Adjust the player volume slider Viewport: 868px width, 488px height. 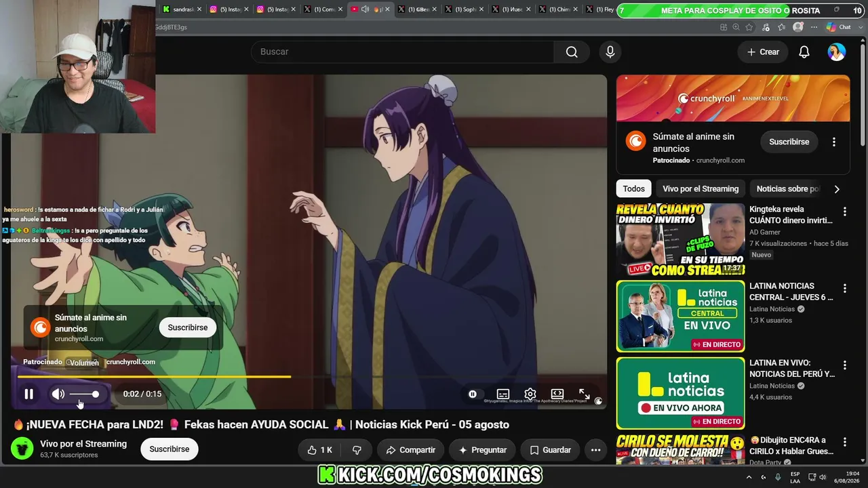85,394
